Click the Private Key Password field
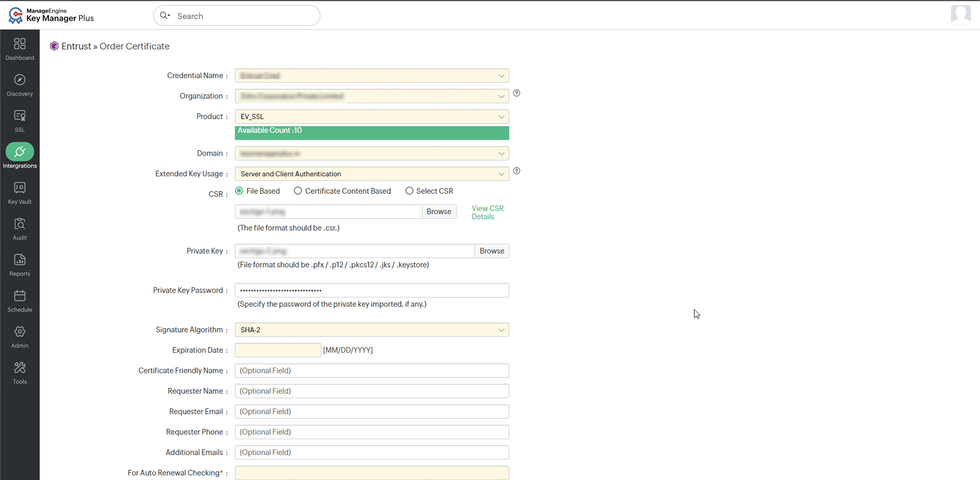The width and height of the screenshot is (980, 480). point(372,290)
